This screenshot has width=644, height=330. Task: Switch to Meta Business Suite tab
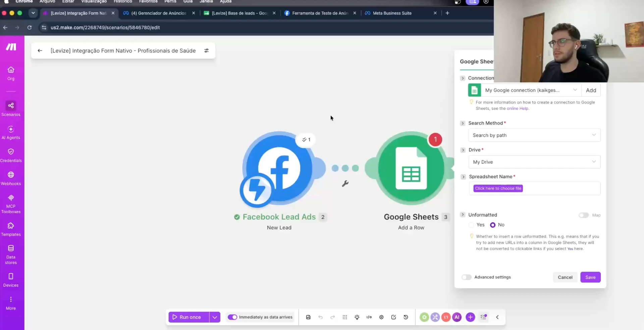point(400,13)
